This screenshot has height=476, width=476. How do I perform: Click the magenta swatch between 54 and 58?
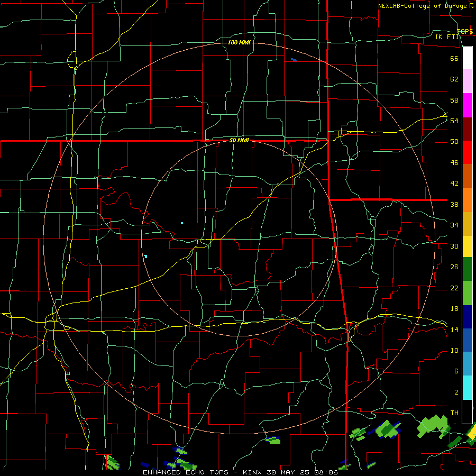[467, 105]
